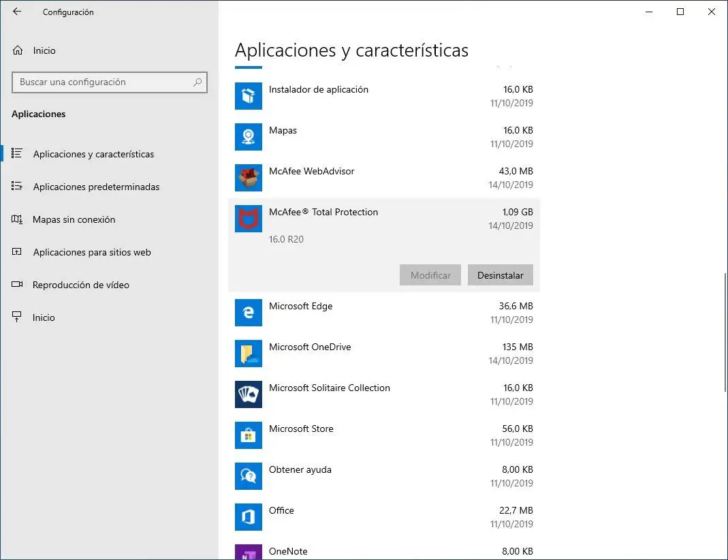Screen dimensions: 728x560
Task: Click the home icon next to the top Inicio
Action: click(18, 50)
